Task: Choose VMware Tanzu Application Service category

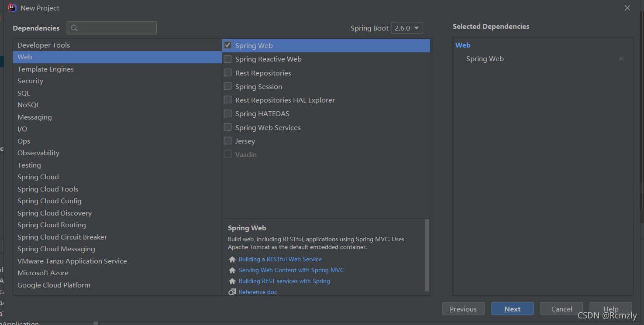Action: [117, 261]
